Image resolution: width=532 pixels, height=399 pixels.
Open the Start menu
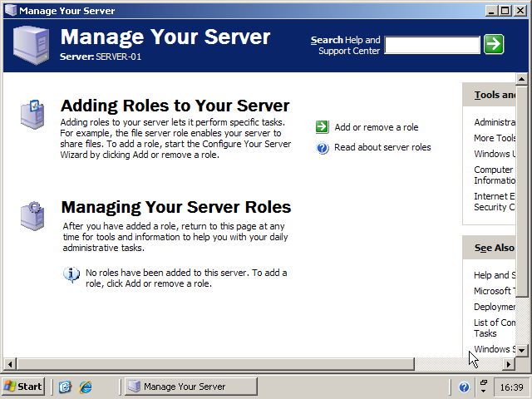pos(23,387)
